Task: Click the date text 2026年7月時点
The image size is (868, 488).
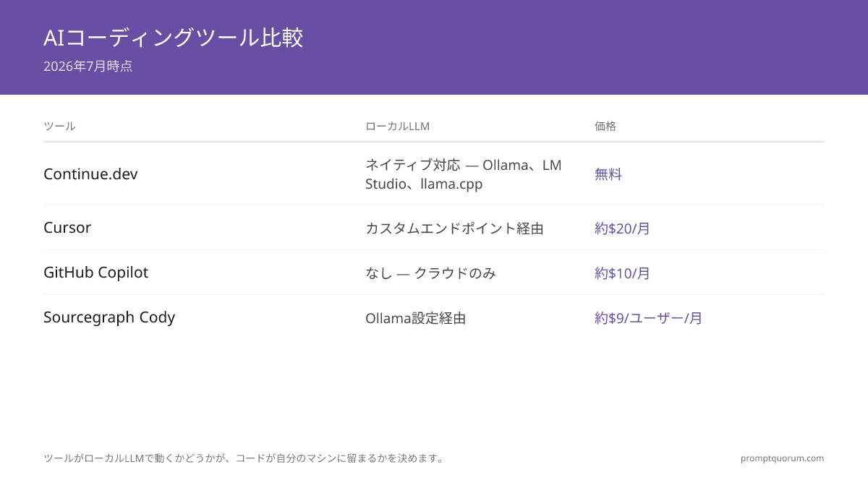Action: pos(88,67)
